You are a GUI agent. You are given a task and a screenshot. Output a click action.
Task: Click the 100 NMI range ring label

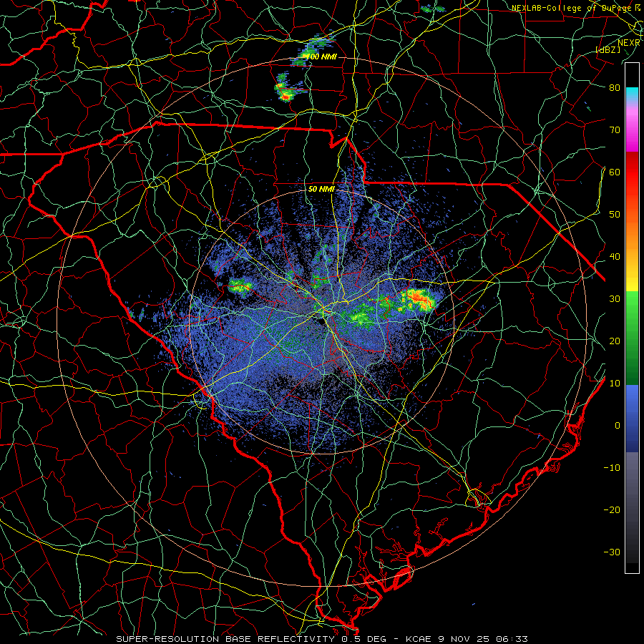[x=322, y=57]
